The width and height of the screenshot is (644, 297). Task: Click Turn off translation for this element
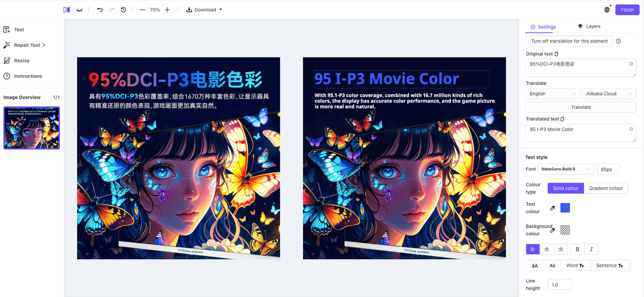tap(570, 41)
